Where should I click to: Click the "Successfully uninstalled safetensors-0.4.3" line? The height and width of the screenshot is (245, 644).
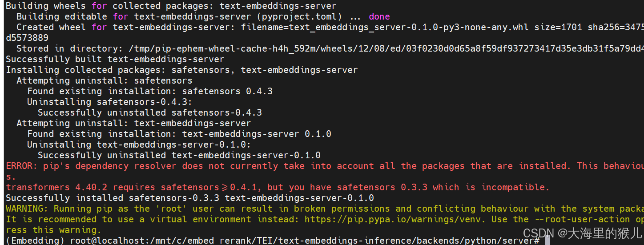click(150, 112)
